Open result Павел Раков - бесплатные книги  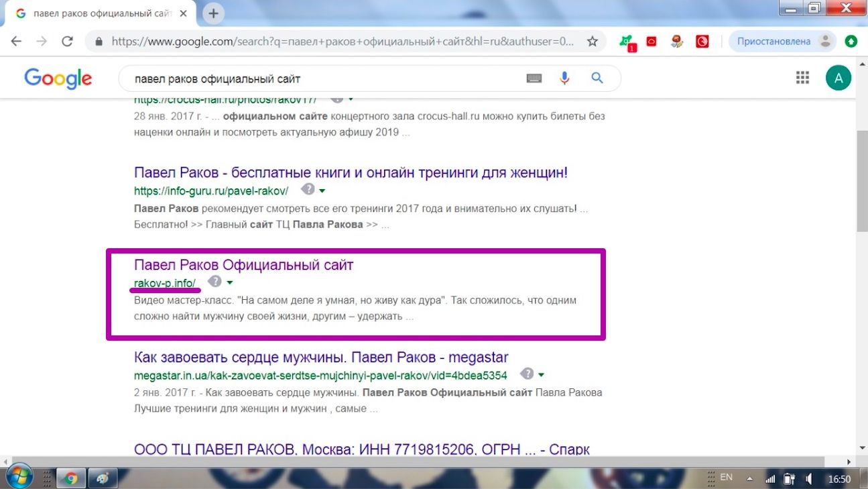tap(351, 172)
